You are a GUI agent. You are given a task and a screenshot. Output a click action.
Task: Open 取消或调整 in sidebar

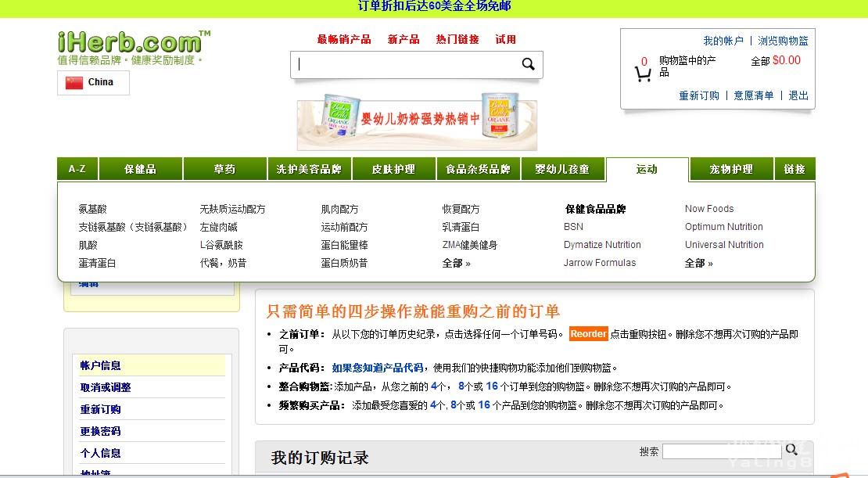click(106, 387)
